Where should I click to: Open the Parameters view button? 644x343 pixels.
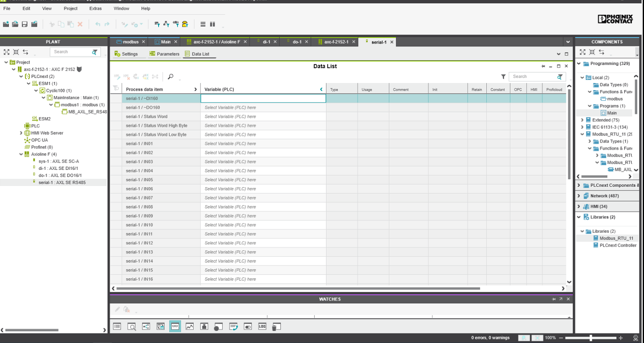(164, 54)
